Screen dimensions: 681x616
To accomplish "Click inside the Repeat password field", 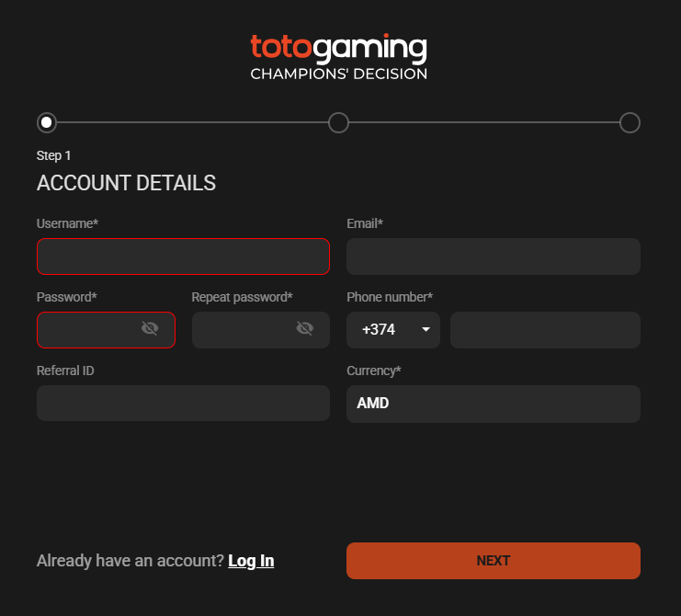I will pos(243,330).
